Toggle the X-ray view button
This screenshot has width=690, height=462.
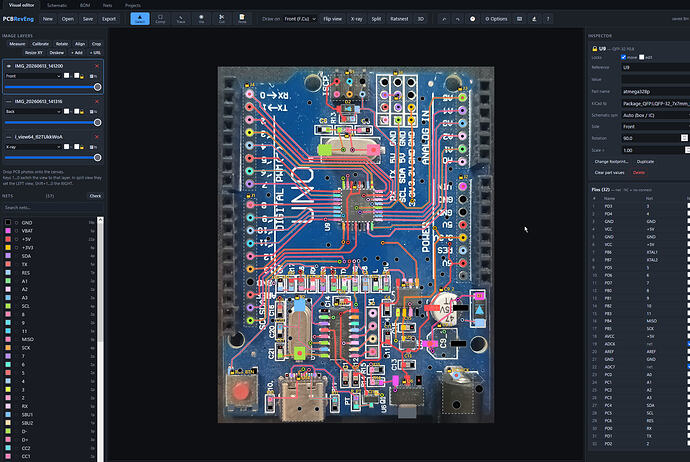coord(356,19)
